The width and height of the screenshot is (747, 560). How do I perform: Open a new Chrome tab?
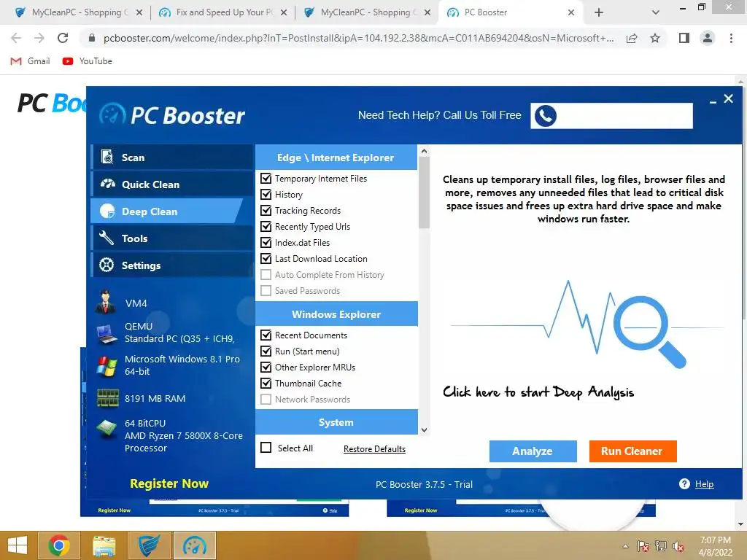click(599, 12)
